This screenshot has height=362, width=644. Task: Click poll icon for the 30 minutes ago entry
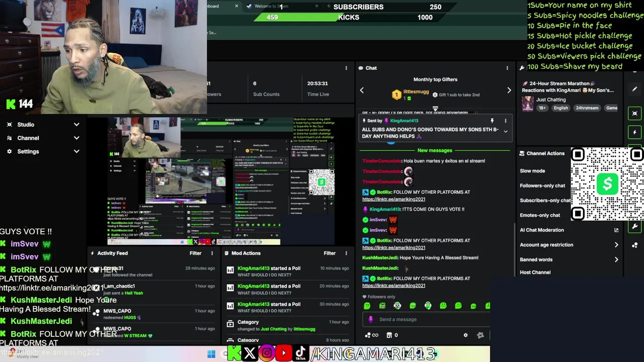[x=230, y=306]
